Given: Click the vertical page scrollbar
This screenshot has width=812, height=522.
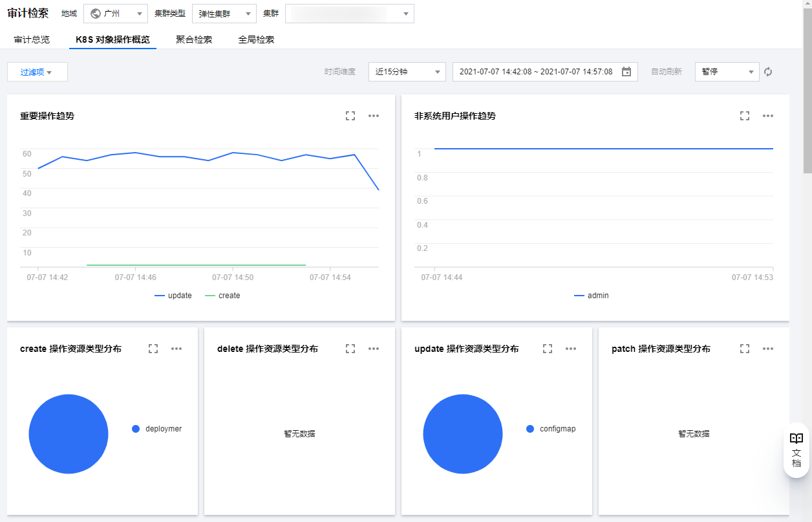Looking at the screenshot, I should [807, 91].
